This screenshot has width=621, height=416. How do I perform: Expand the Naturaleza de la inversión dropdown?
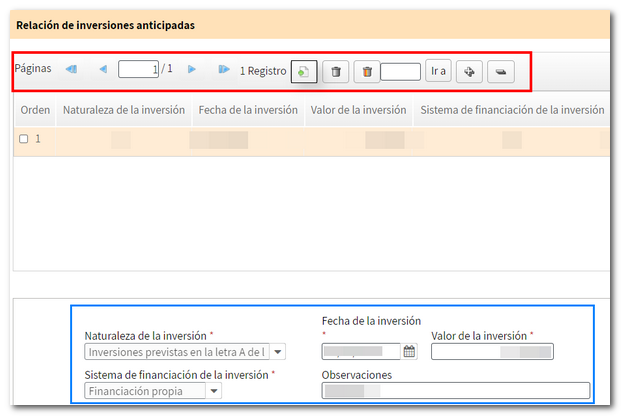click(278, 351)
